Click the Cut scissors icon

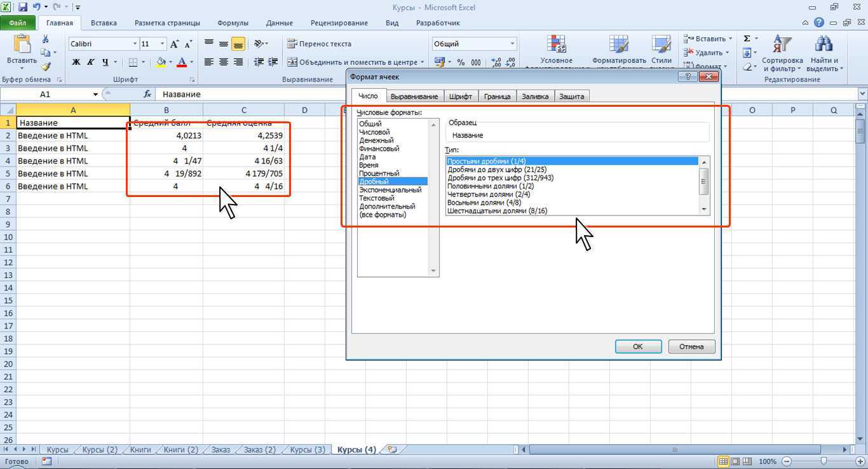46,39
